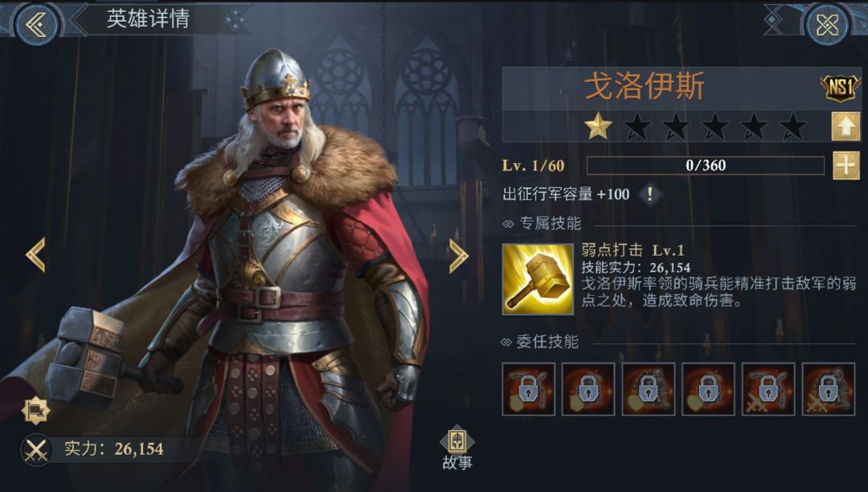
Task: Tap the gold first star
Action: [x=599, y=126]
